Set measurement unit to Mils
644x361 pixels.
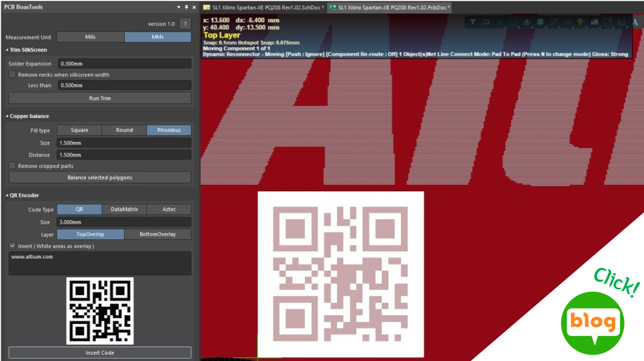click(x=90, y=37)
